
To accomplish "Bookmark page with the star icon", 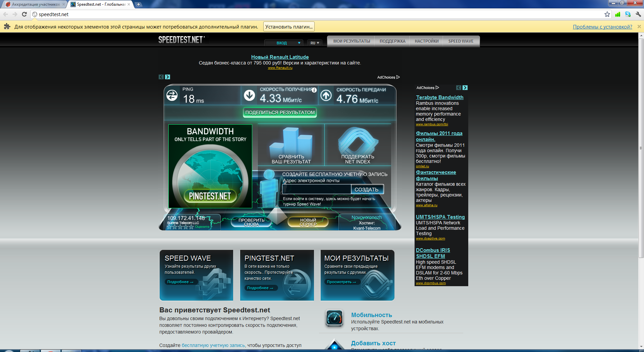I will [607, 14].
